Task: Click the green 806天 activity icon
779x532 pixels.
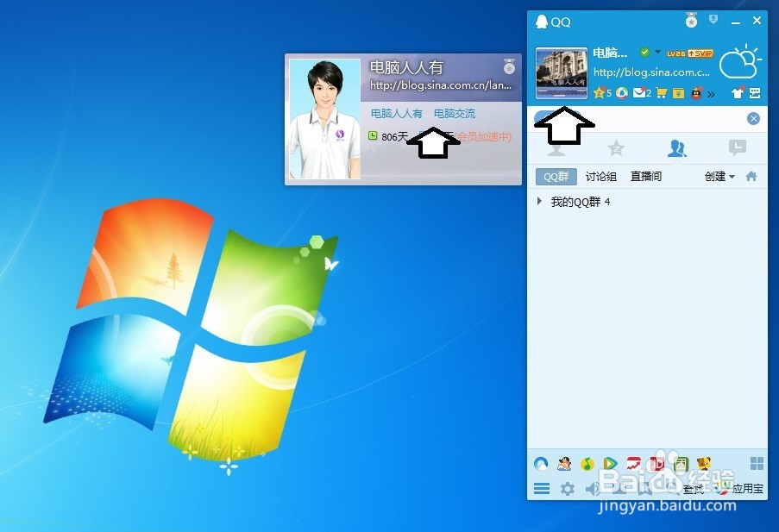Action: pos(373,135)
